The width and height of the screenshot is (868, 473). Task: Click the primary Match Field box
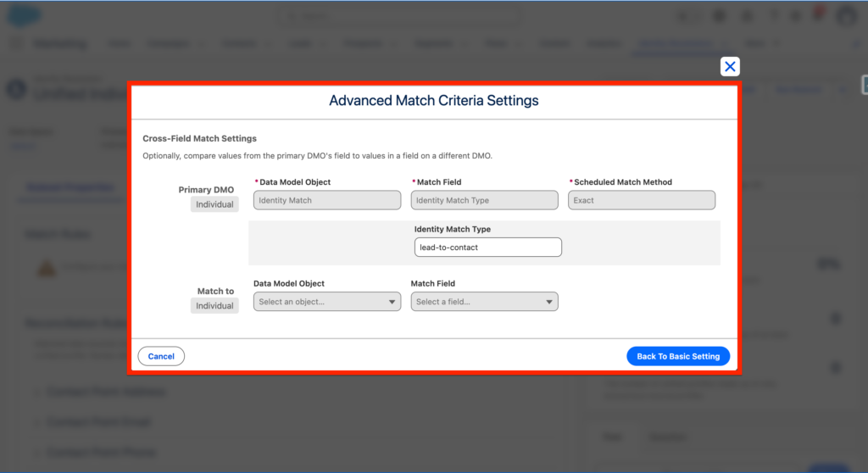tap(484, 200)
